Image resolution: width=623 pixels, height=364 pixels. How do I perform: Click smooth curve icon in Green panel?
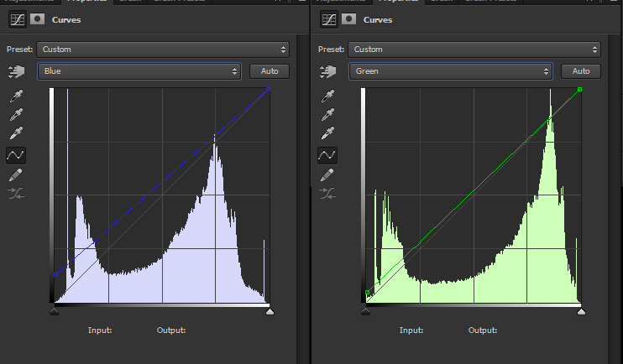(327, 194)
